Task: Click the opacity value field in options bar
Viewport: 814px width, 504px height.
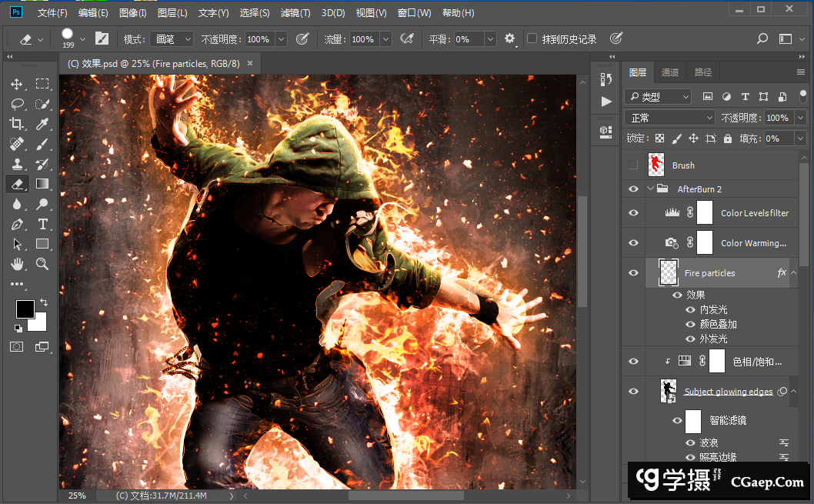Action: pyautogui.click(x=258, y=39)
